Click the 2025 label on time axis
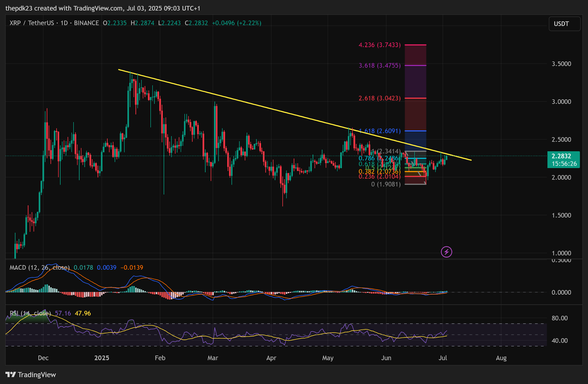 coord(102,358)
